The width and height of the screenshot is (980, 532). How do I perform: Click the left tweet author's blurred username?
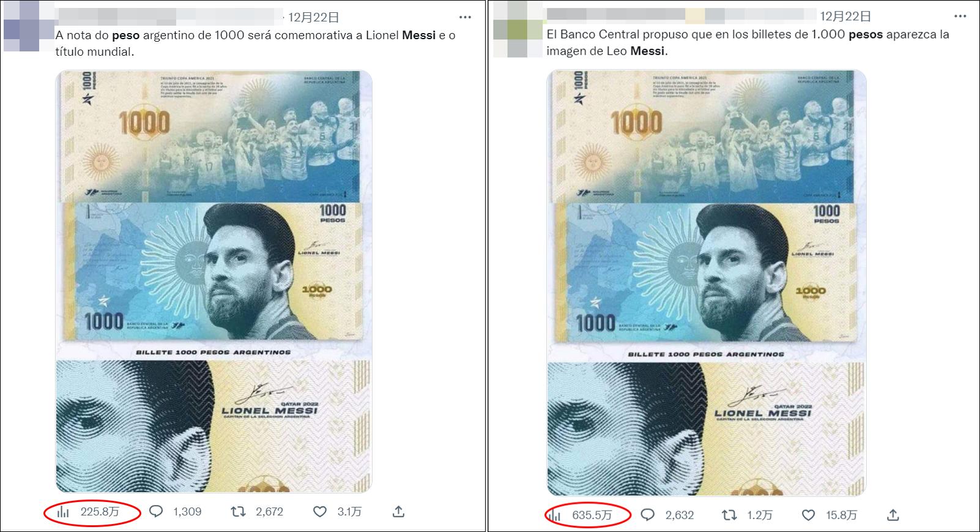168,17
